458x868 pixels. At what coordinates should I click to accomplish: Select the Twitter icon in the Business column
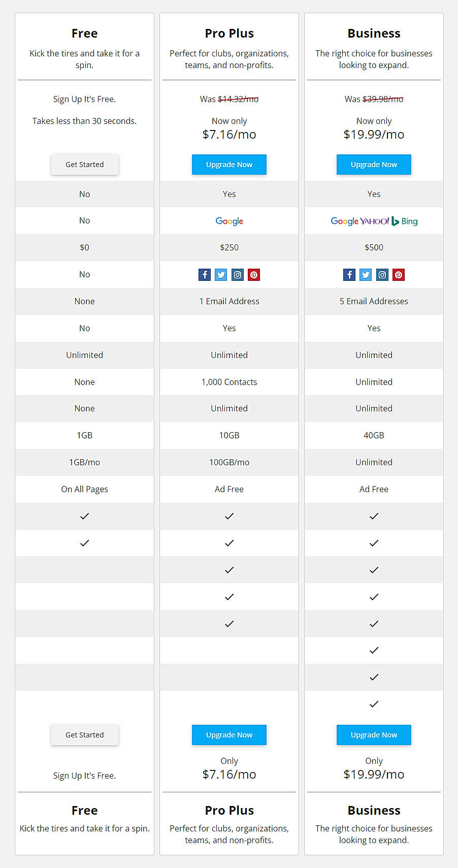[x=366, y=274]
